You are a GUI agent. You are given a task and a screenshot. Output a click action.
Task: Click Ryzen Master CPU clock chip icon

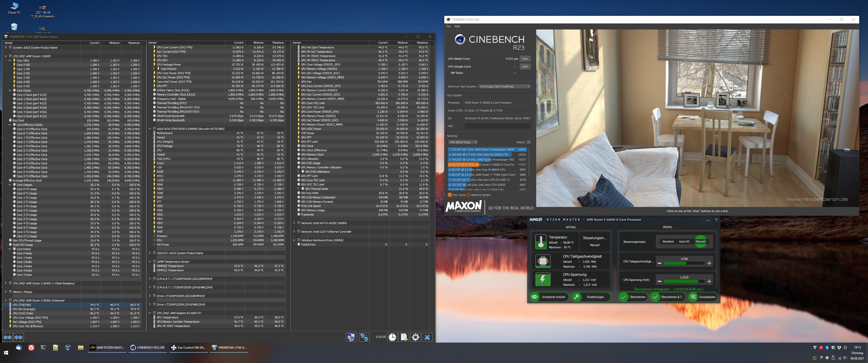pos(543,261)
